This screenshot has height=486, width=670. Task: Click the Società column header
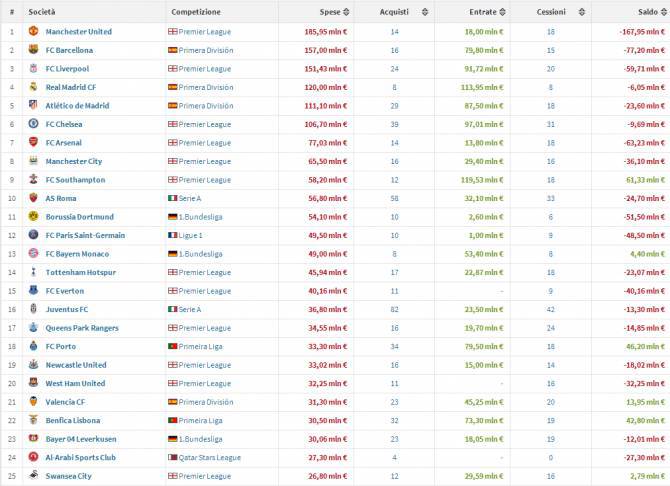(x=42, y=11)
